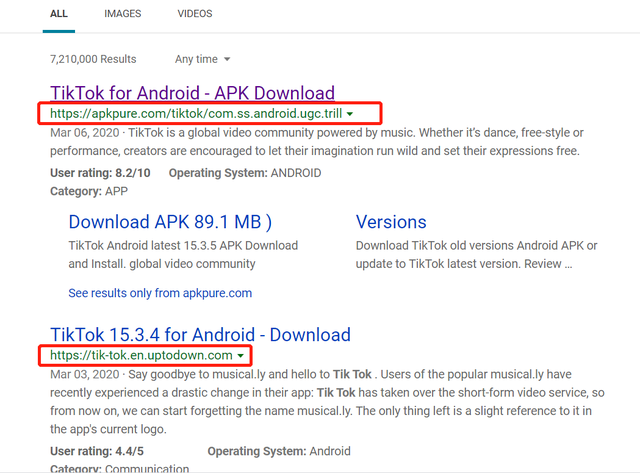Click the apkpure.com tiktok URL
The width and height of the screenshot is (640, 473).
click(x=196, y=113)
